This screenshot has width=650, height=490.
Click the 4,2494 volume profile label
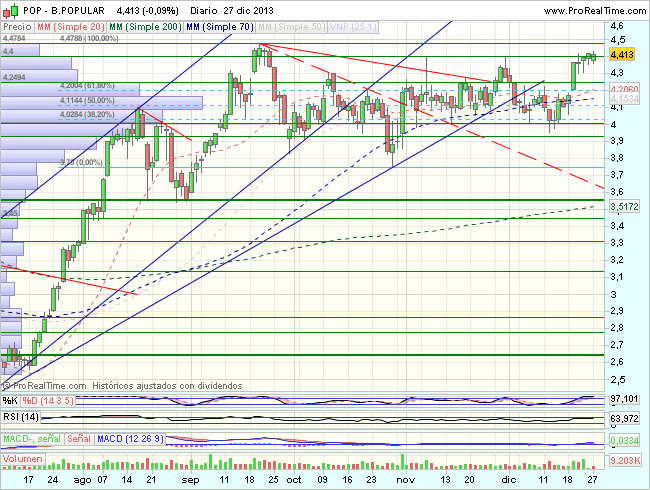click(x=14, y=77)
